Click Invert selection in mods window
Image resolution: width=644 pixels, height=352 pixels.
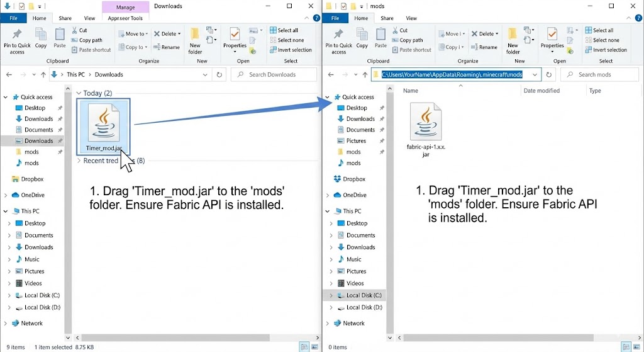(x=606, y=50)
